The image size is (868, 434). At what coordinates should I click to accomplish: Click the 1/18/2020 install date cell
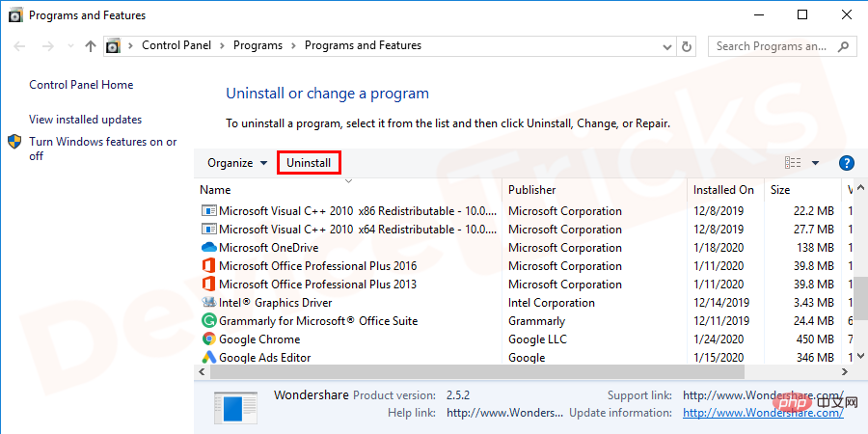click(719, 248)
